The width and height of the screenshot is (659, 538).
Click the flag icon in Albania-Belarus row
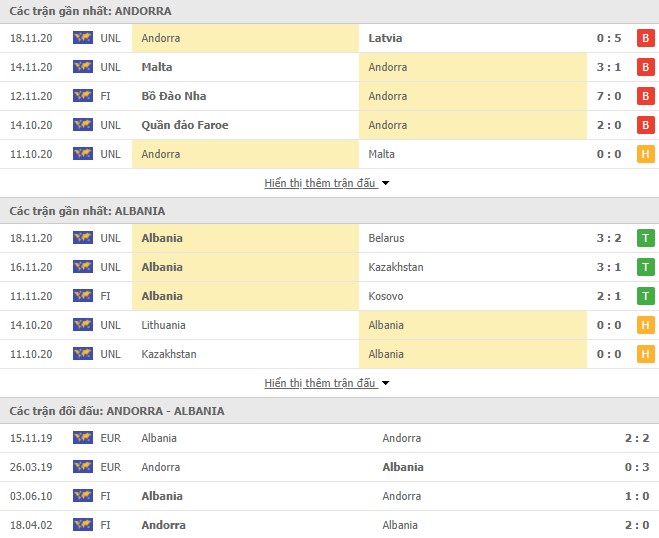83,238
